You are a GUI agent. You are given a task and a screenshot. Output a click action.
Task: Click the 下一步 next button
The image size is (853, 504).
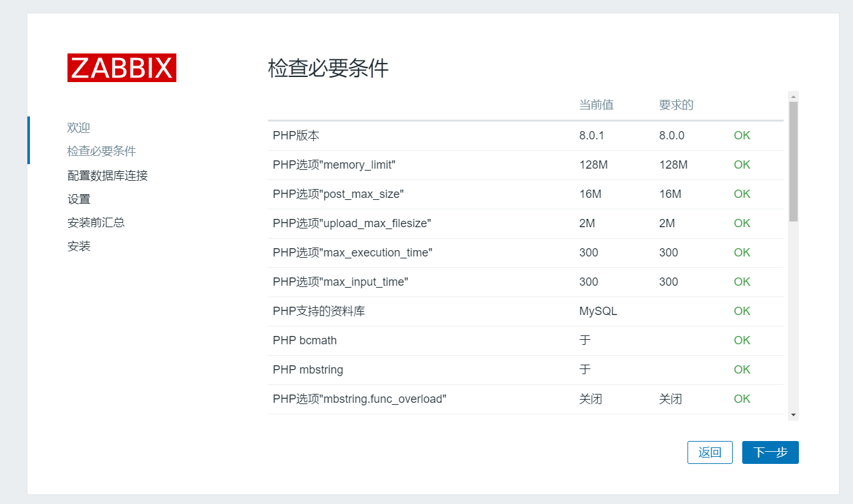point(770,452)
